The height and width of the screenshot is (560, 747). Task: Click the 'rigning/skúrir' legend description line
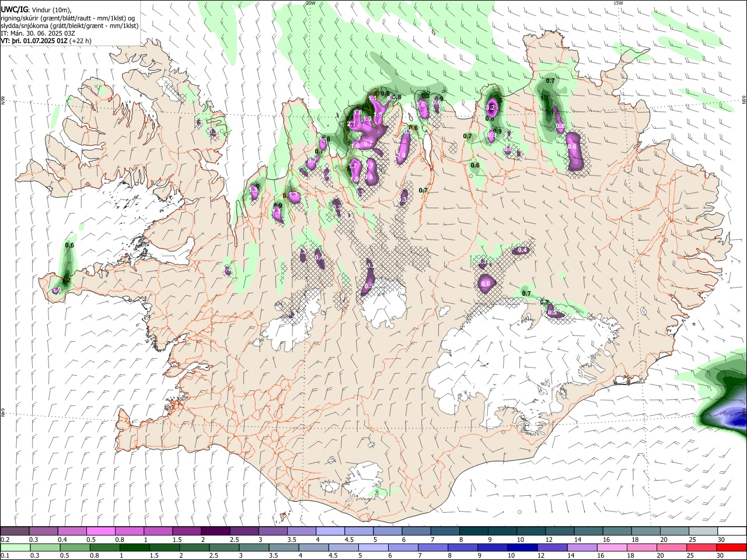[x=68, y=18]
